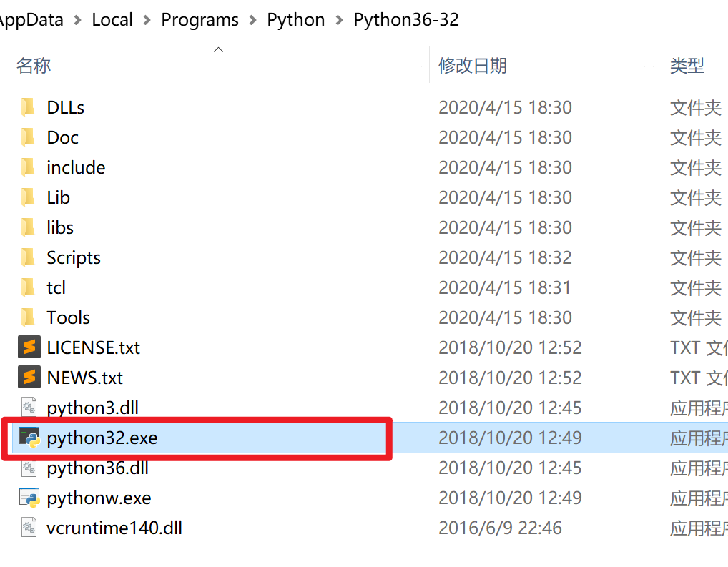Expand the chevron after Python breadcrumb
Screen dimensions: 728x567
[x=339, y=20]
